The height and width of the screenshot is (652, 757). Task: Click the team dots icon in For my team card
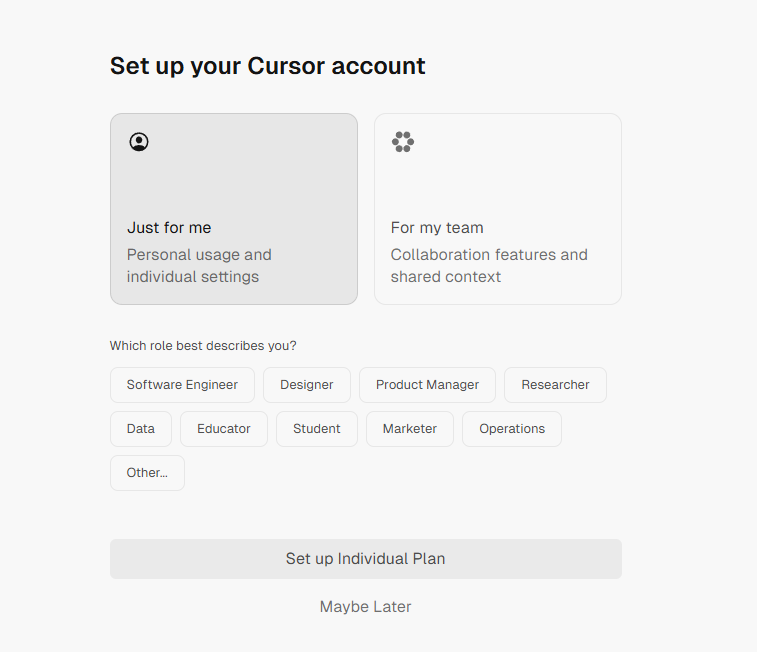click(403, 142)
